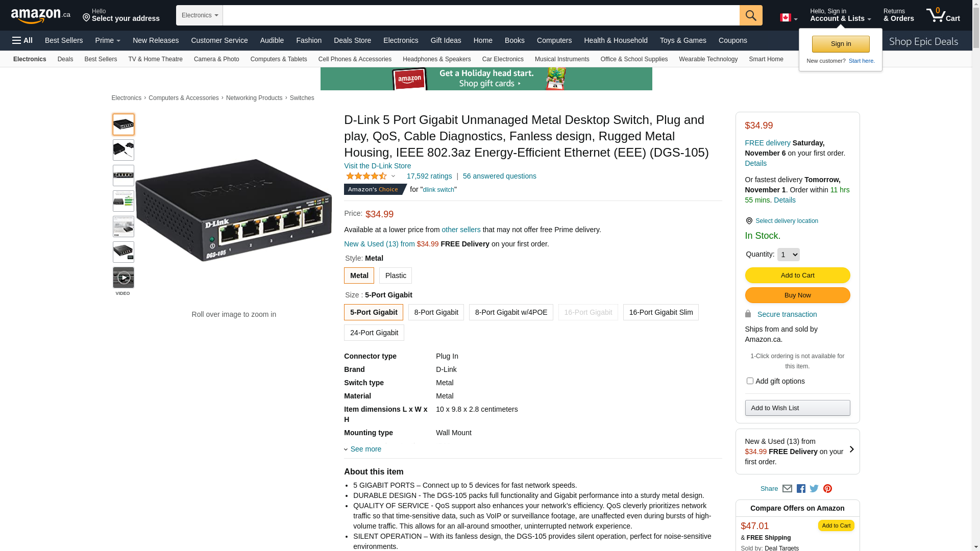Open Electronics search category dropdown
980x551 pixels.
click(x=200, y=15)
